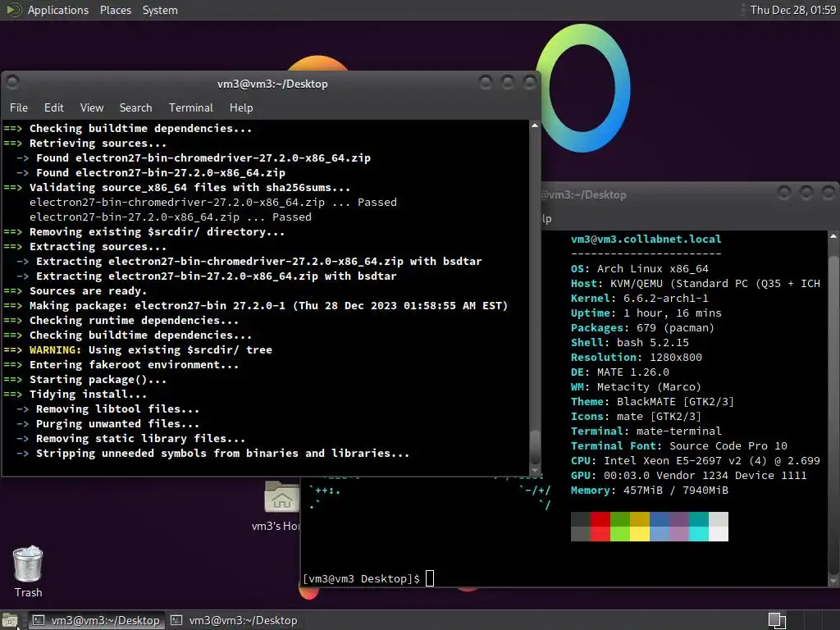Click the yellow WARNING: text in front terminal
The image size is (840, 630).
click(55, 349)
